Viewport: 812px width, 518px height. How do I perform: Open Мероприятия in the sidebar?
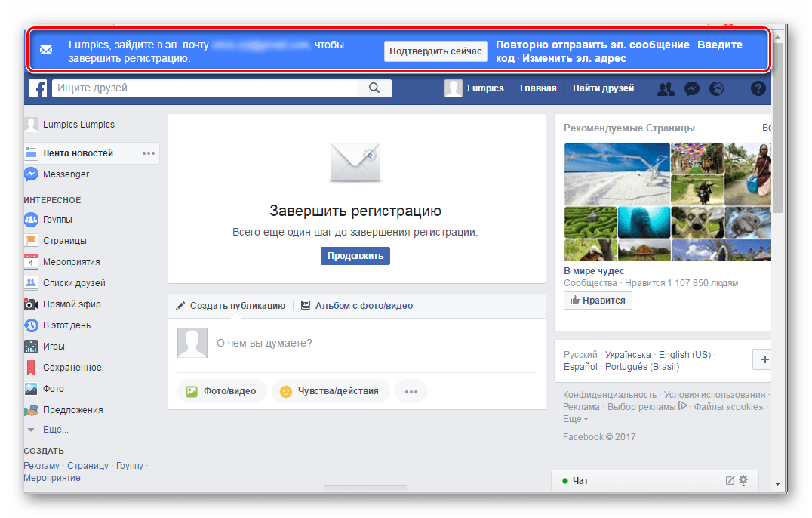63,262
